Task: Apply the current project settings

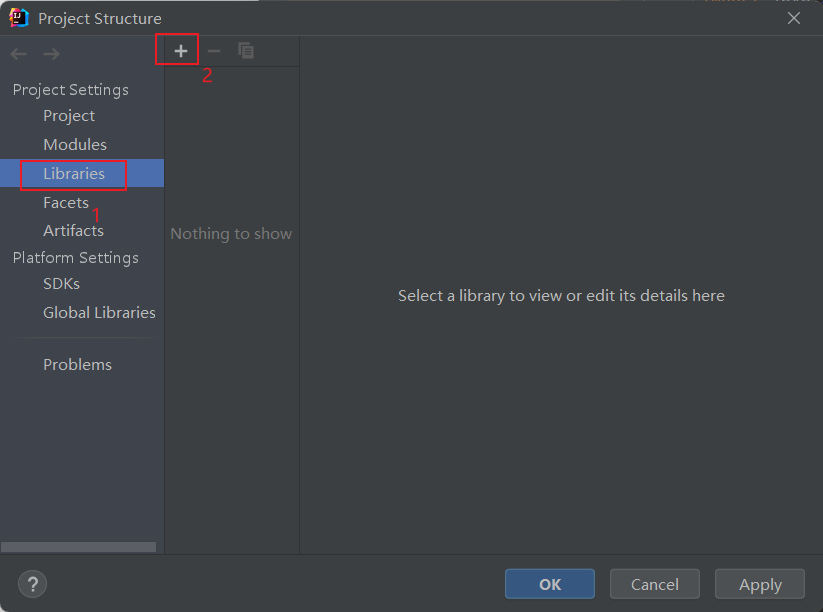Action: tap(759, 583)
